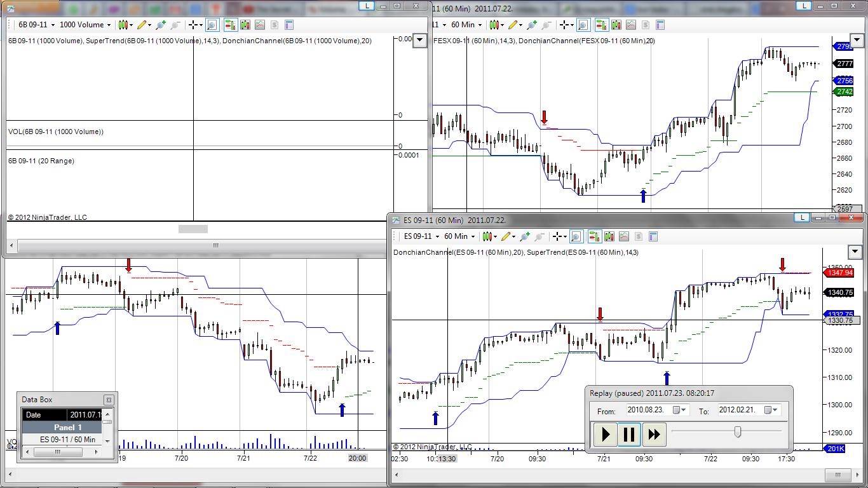Click the black 1340.75 price marker

[x=840, y=292]
